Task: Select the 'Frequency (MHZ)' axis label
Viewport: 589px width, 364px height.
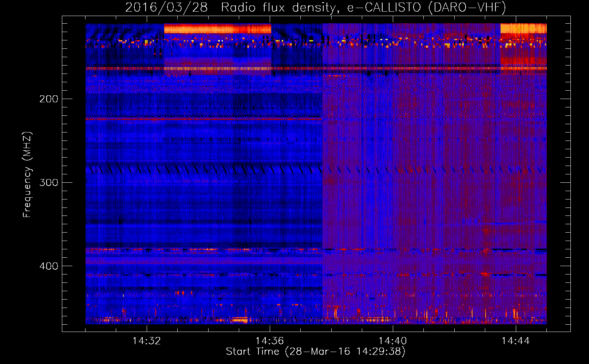Action: point(27,175)
